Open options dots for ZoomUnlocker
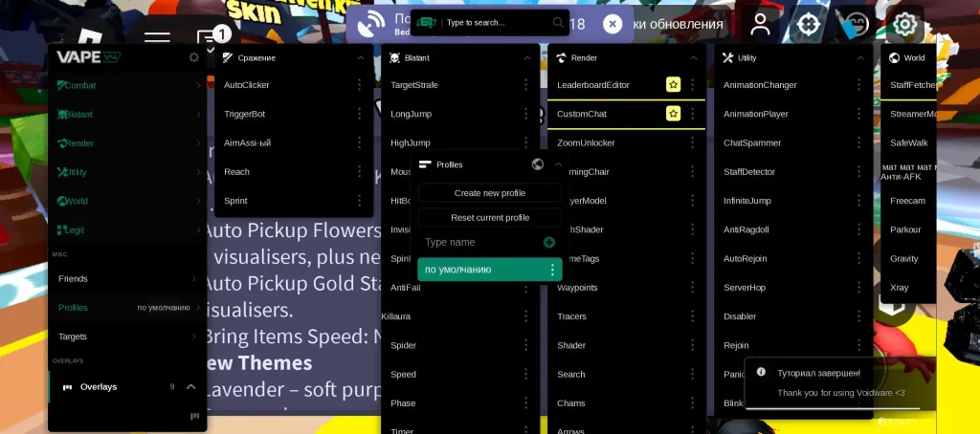Image resolution: width=980 pixels, height=434 pixels. (692, 143)
